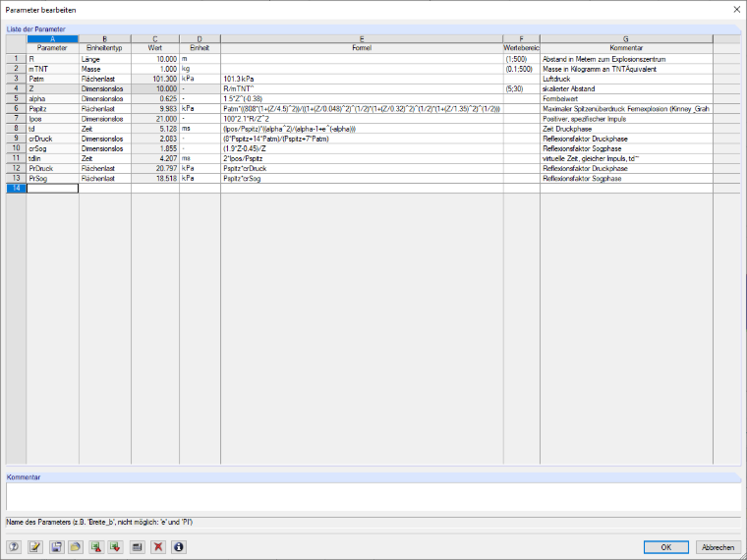Screen dimensions: 747x560
Task: Click the comment 'Positiver, spezifischer Impuls'
Action: (x=626, y=119)
